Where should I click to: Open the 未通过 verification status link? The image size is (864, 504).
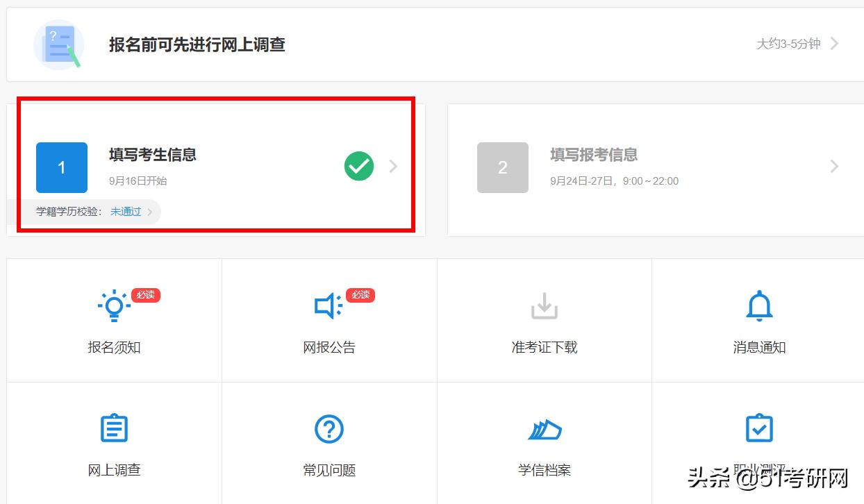pyautogui.click(x=126, y=212)
